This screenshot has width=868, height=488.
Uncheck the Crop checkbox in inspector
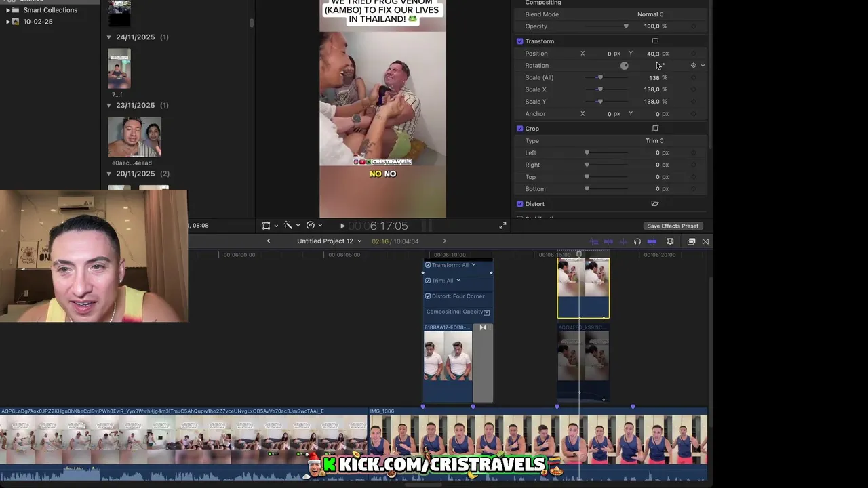[x=520, y=128]
